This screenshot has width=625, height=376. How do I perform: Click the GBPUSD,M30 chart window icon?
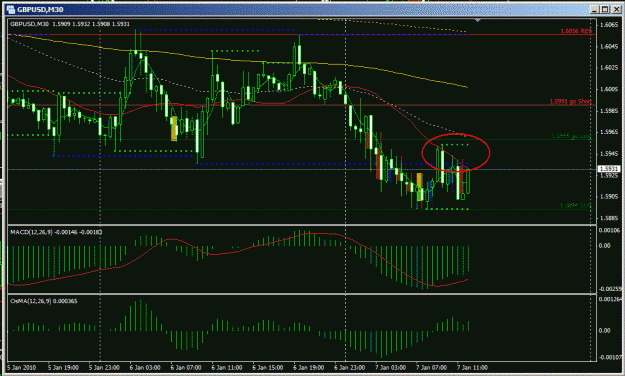(x=11, y=9)
